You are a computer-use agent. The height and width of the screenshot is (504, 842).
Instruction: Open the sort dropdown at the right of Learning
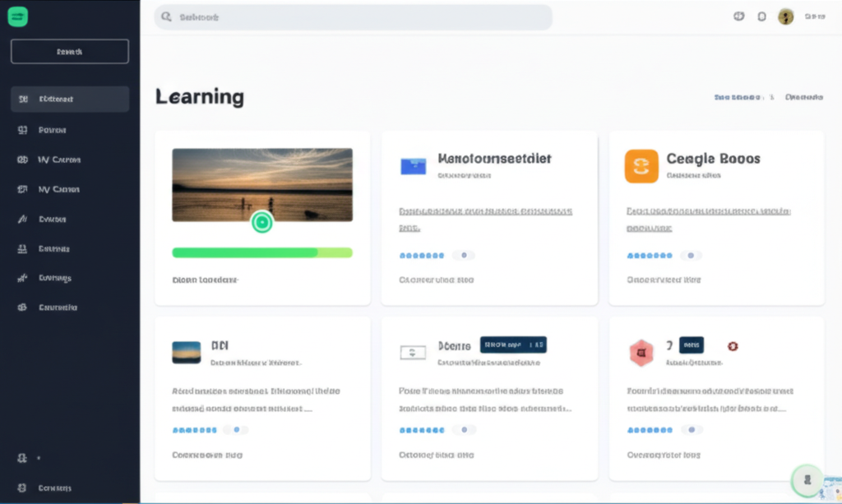coord(803,97)
